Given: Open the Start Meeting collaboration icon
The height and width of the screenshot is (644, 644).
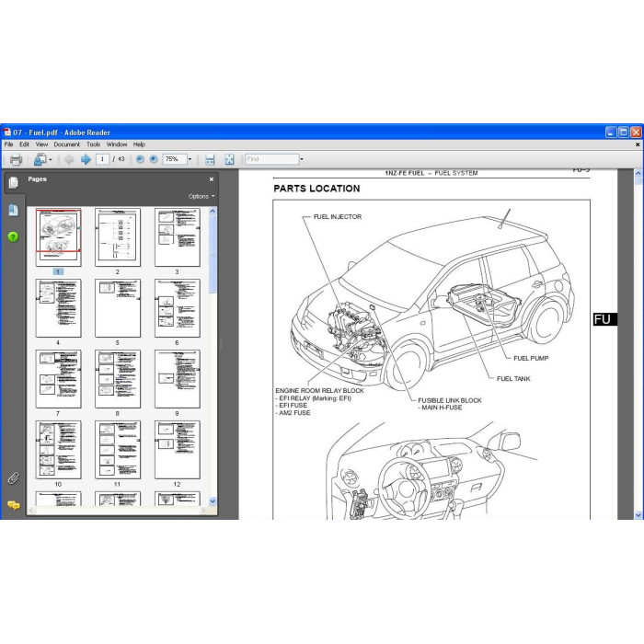Looking at the screenshot, I should click(x=40, y=159).
